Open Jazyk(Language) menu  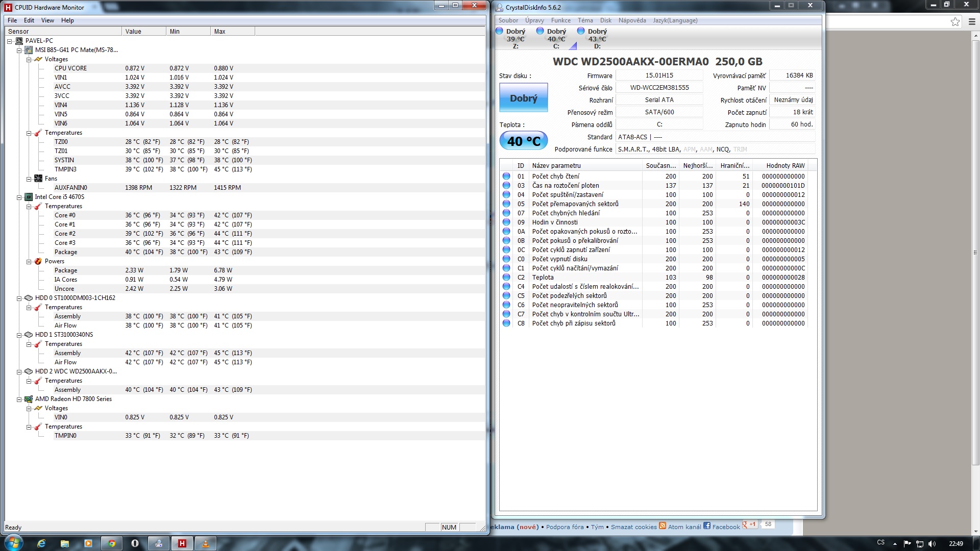click(x=675, y=20)
